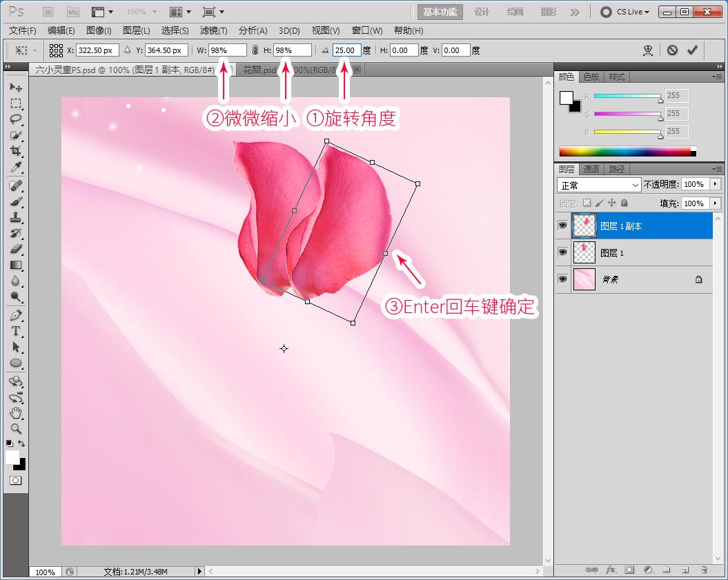Select the Quick Selection tool
Viewport: 728px width, 580px height.
(x=16, y=135)
